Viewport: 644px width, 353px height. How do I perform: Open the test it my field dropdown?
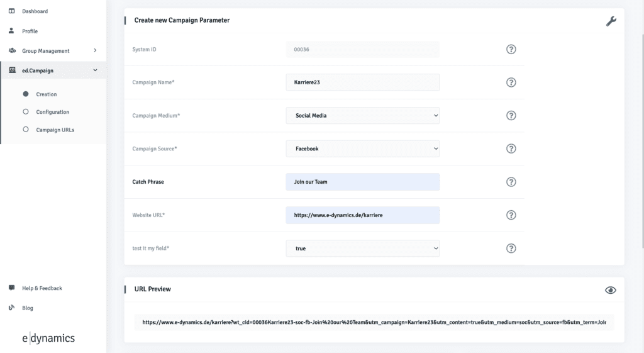coord(362,249)
